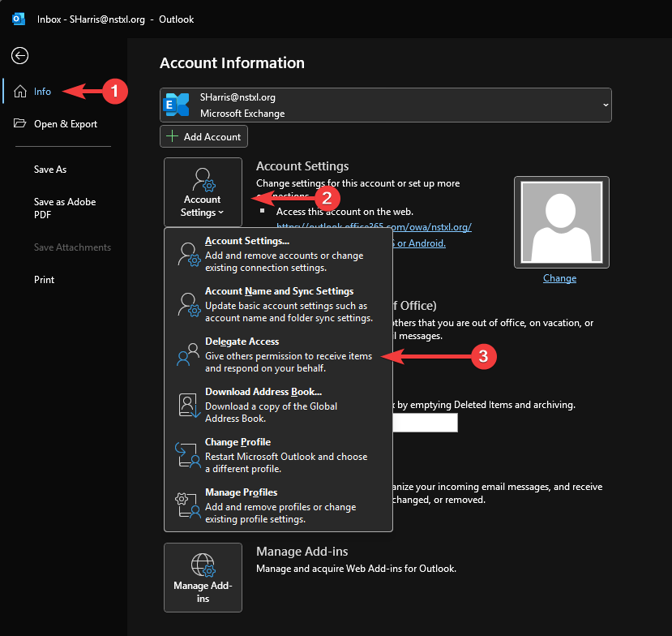Click the Account Settings... menu entry icon
The image size is (672, 636).
tap(189, 254)
